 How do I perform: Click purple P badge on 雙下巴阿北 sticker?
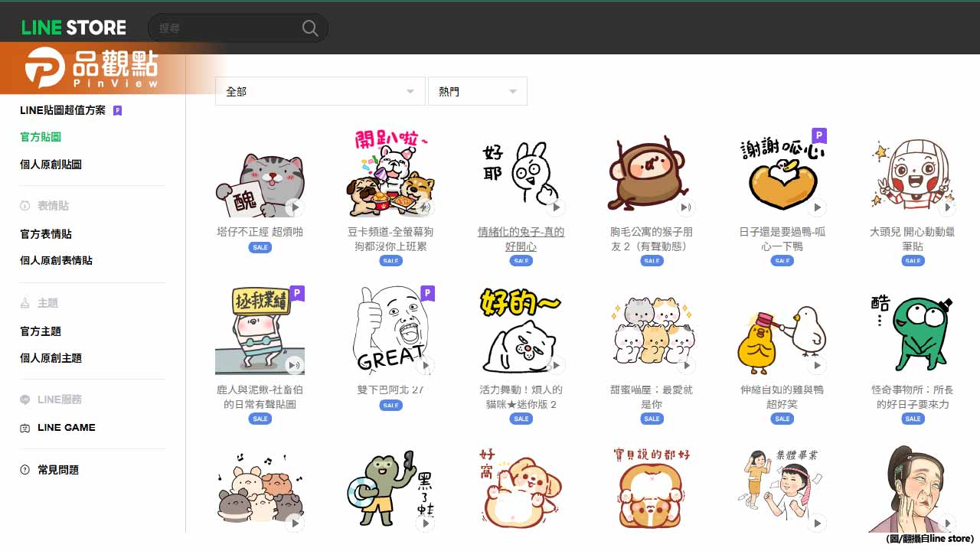click(428, 294)
